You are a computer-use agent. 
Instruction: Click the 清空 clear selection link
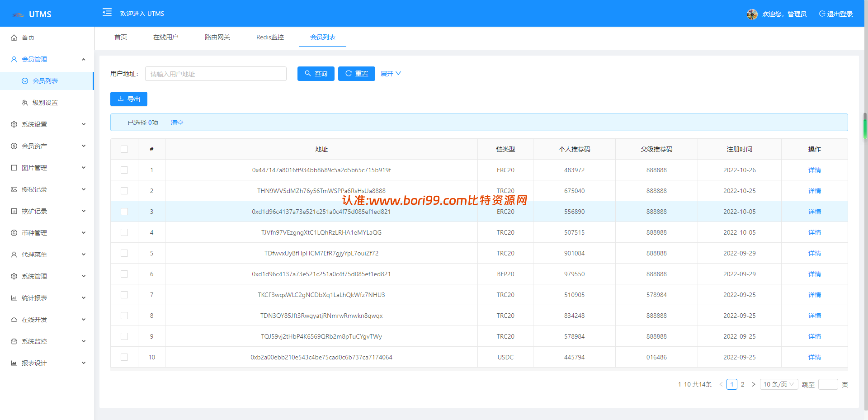(177, 123)
